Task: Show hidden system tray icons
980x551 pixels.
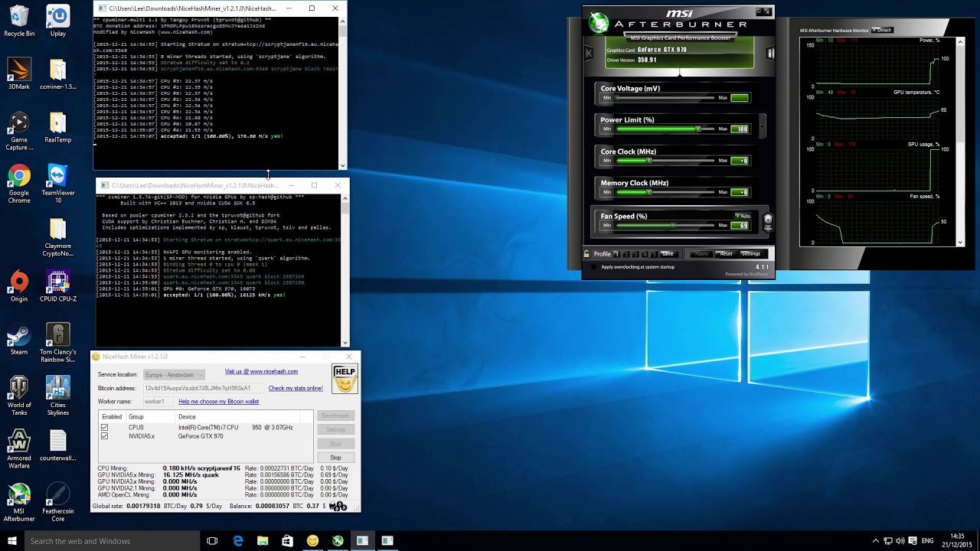Action: [876, 541]
